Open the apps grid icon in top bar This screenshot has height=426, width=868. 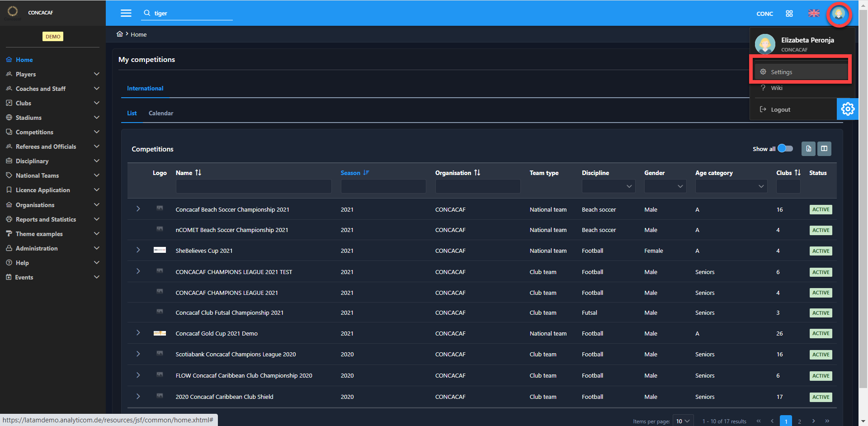coord(789,13)
